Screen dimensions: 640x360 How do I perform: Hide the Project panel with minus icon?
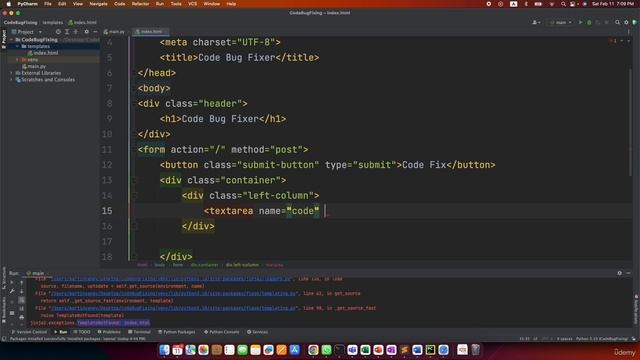point(95,31)
